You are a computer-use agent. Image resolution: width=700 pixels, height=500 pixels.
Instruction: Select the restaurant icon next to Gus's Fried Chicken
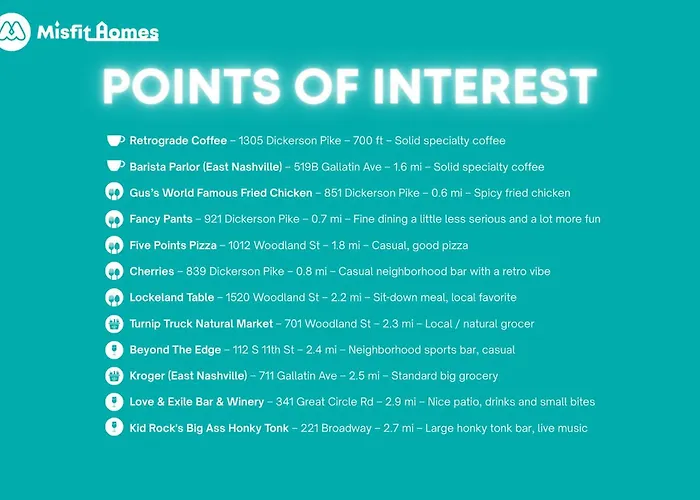point(114,193)
